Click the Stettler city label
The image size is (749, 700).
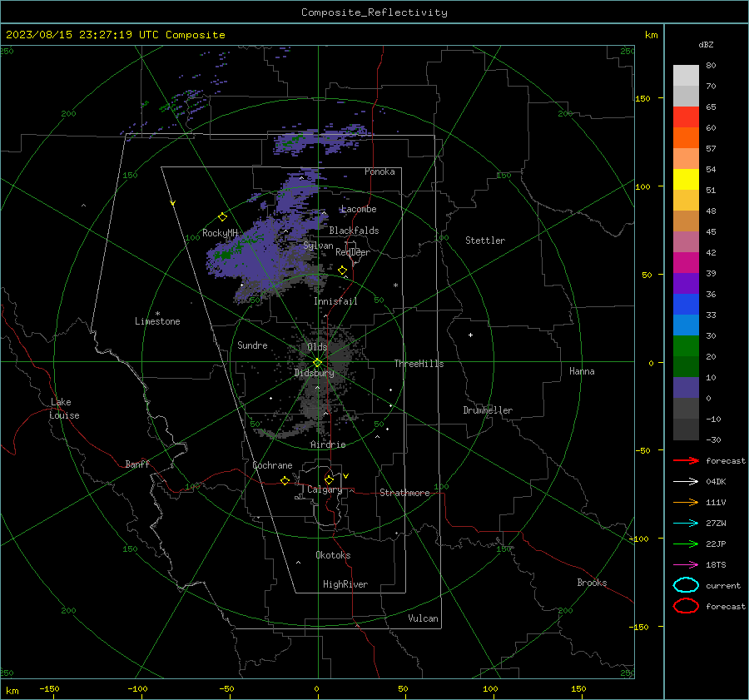tap(485, 241)
